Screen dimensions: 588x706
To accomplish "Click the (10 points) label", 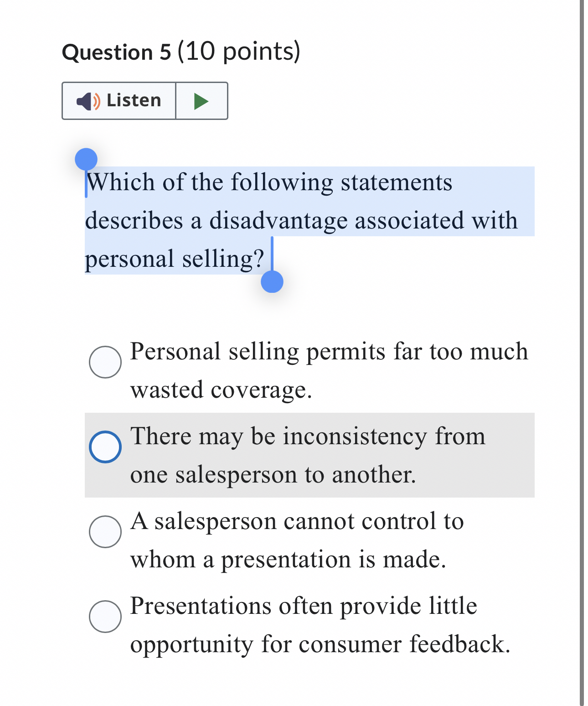I will point(240,52).
